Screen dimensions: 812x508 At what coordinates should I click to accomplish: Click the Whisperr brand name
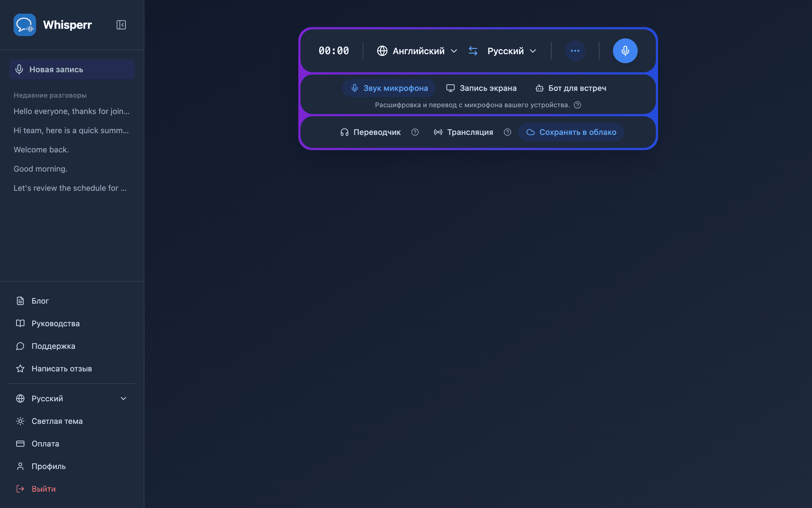click(67, 25)
